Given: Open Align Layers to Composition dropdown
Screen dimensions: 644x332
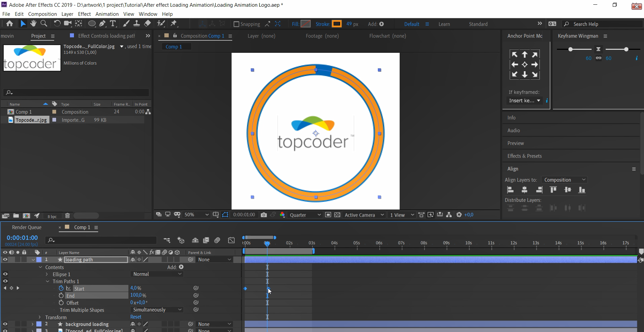Looking at the screenshot, I should (x=564, y=180).
